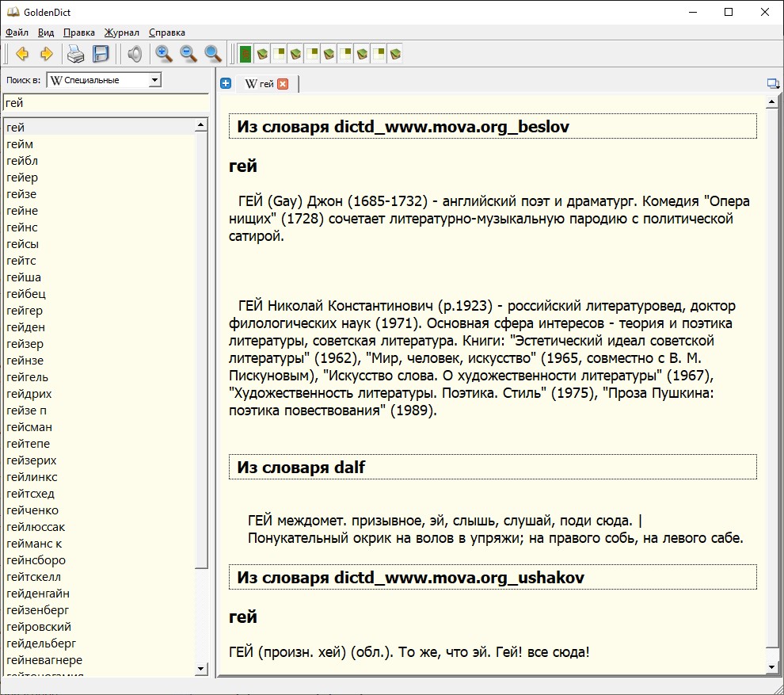Add a new tab with the blue plus icon
Viewport: 784px width, 695px height.
[226, 83]
